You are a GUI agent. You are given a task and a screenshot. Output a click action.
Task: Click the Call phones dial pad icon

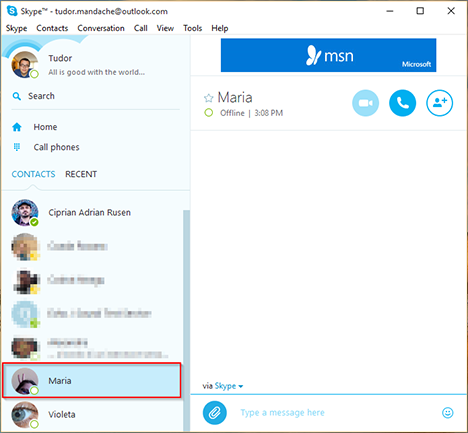(17, 147)
